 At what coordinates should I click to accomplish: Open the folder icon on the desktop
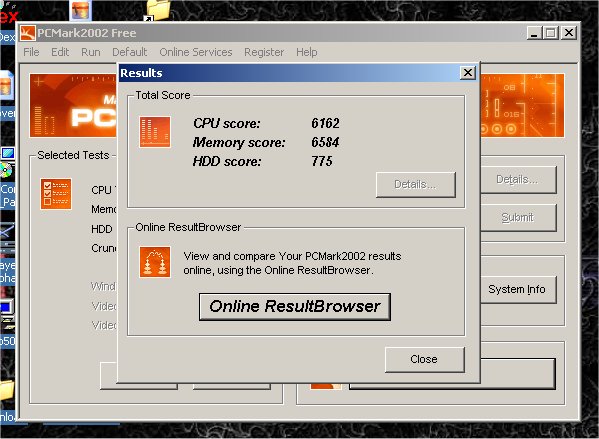(158, 10)
